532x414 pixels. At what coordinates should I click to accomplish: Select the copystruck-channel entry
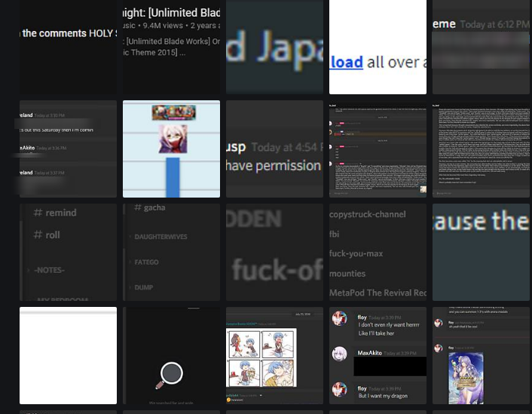click(x=368, y=214)
